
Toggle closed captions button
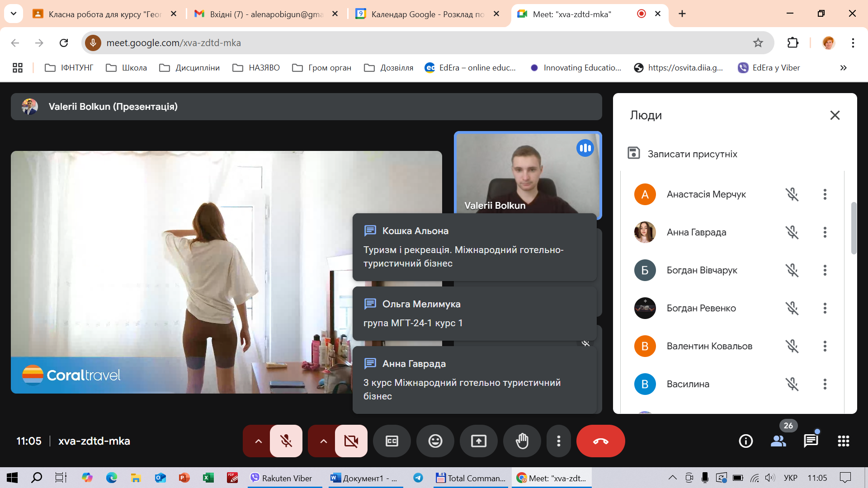pos(392,441)
